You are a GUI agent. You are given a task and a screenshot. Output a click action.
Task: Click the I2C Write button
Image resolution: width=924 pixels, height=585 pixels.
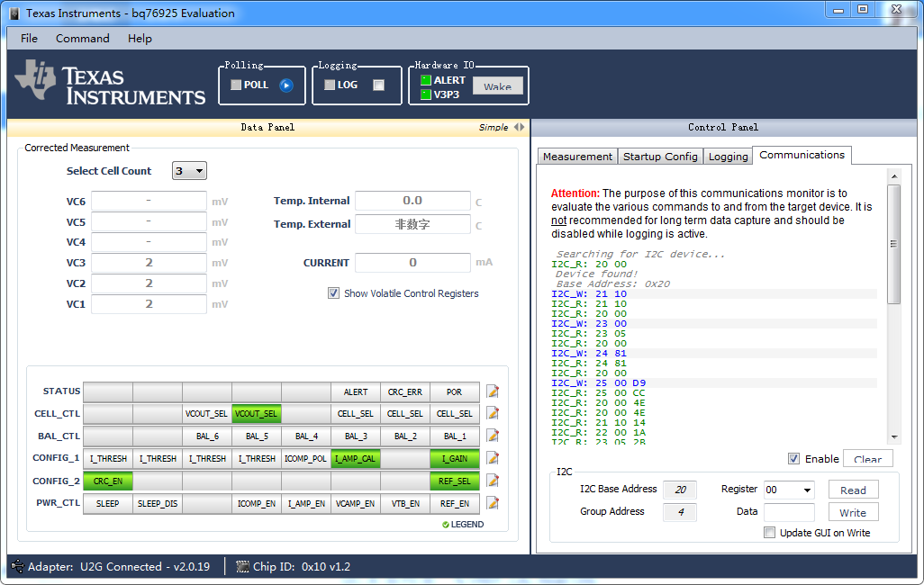[853, 512]
